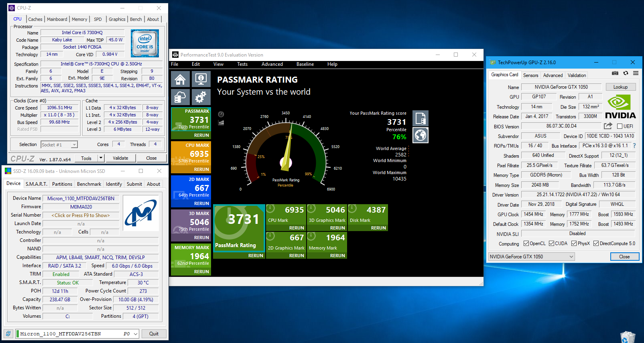This screenshot has height=343, width=644.
Task: Click the Quit button in SSD-Z
Action: (154, 334)
